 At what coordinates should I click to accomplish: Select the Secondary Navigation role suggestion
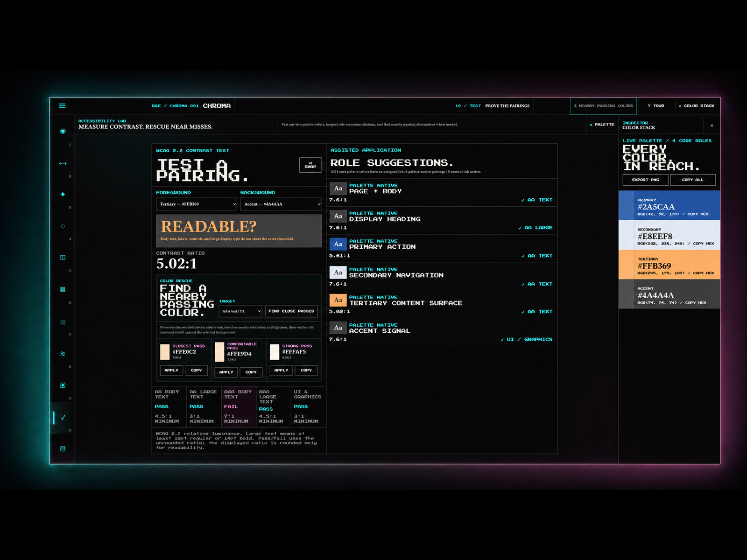(x=442, y=276)
